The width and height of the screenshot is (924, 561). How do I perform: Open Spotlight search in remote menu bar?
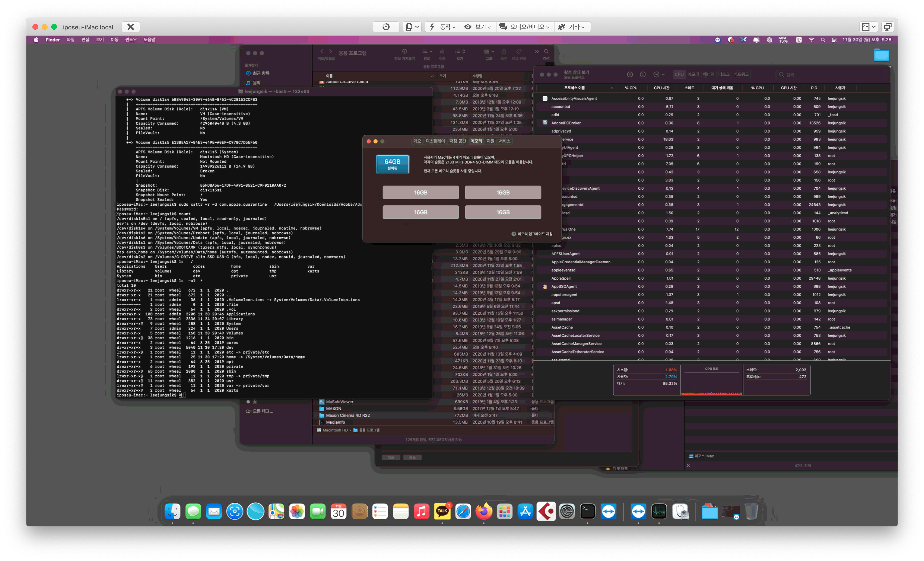coord(823,40)
